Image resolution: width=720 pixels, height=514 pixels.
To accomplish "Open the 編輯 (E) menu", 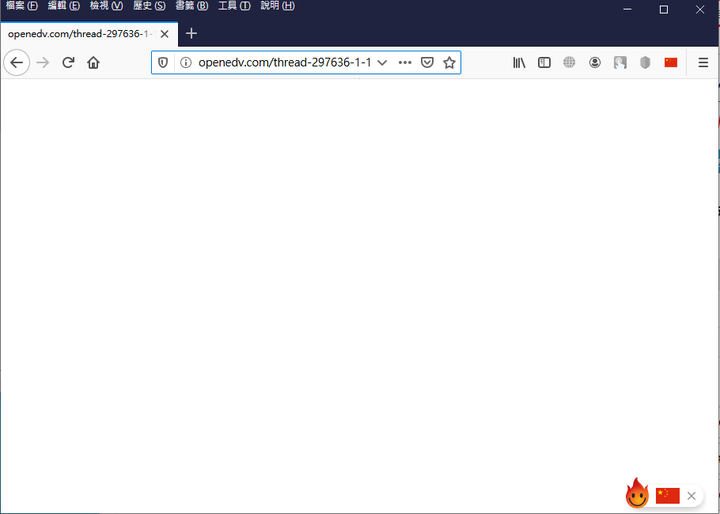I will 64,6.
